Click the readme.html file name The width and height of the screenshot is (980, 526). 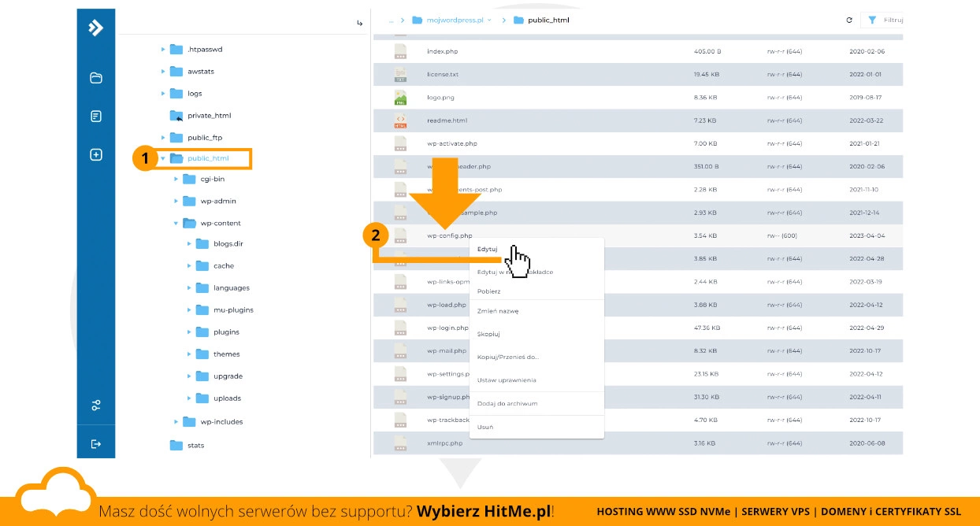pyautogui.click(x=447, y=120)
